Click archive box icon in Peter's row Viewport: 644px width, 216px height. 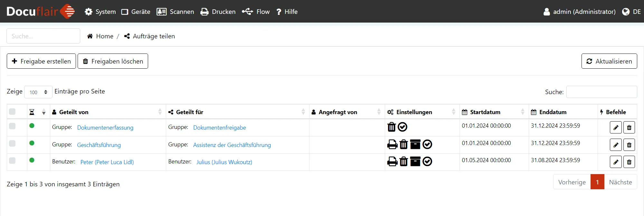(x=415, y=162)
